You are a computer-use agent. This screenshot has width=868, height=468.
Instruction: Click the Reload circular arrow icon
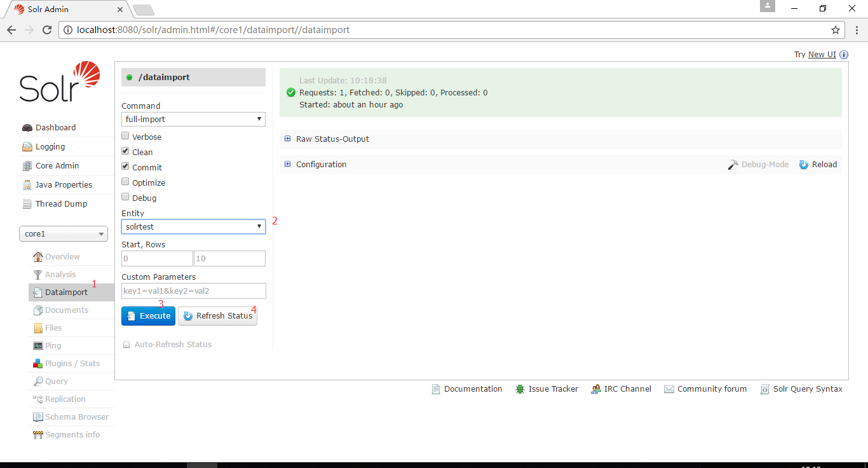pos(804,165)
